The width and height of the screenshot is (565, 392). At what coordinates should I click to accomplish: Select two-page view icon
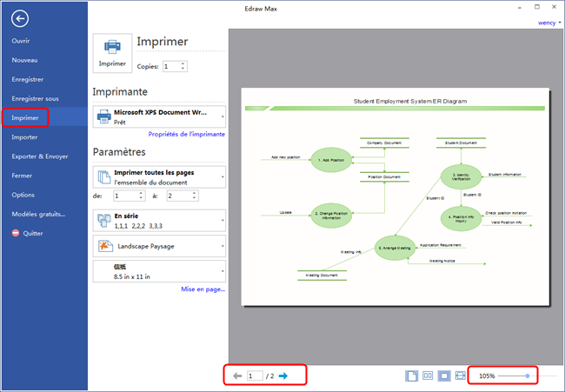[428, 375]
